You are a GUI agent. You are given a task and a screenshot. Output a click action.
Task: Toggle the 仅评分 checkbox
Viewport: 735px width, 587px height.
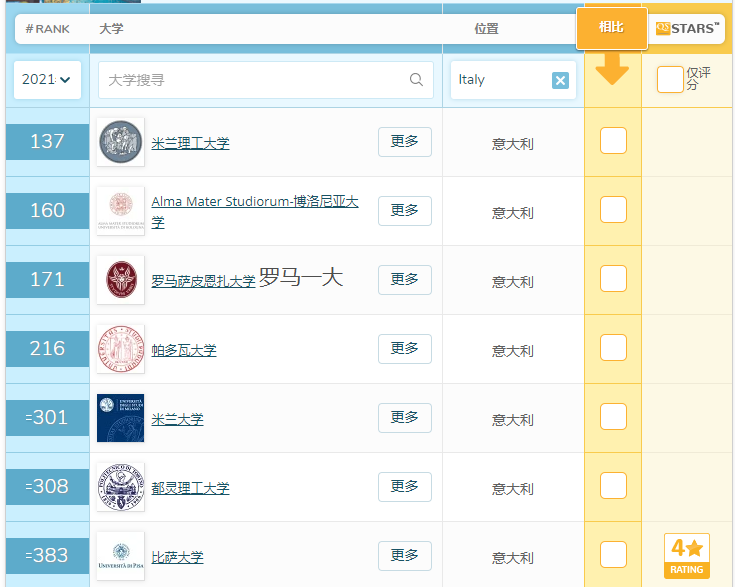pos(670,79)
